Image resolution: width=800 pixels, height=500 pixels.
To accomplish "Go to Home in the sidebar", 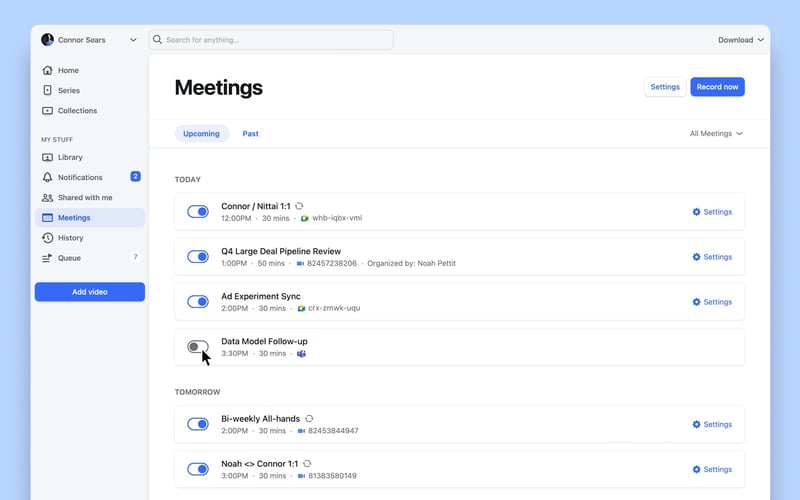I will [x=90, y=70].
